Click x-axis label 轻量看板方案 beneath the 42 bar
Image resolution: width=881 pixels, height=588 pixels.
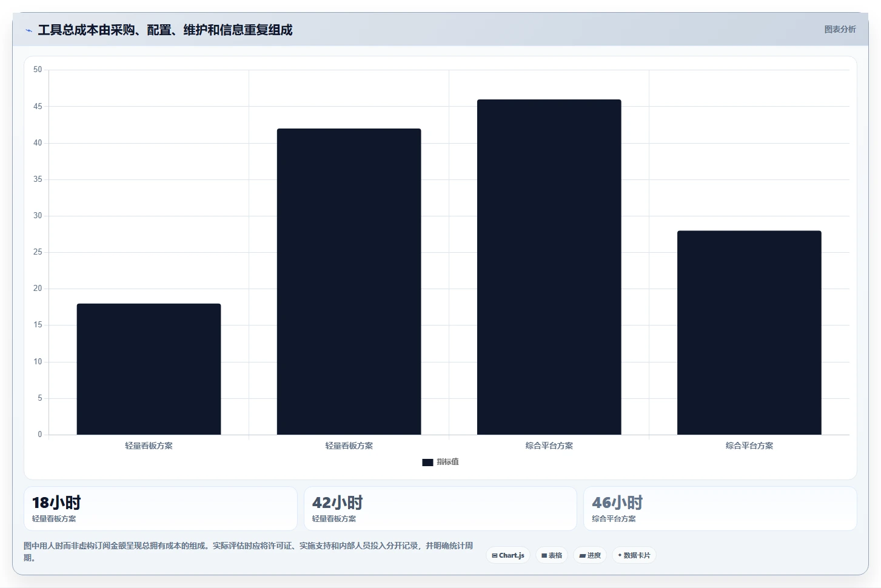349,446
